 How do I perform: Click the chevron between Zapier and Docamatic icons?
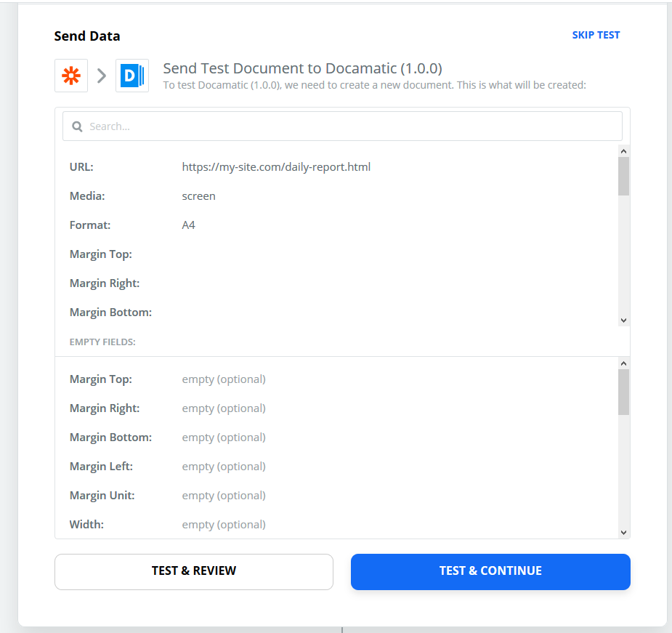point(102,76)
